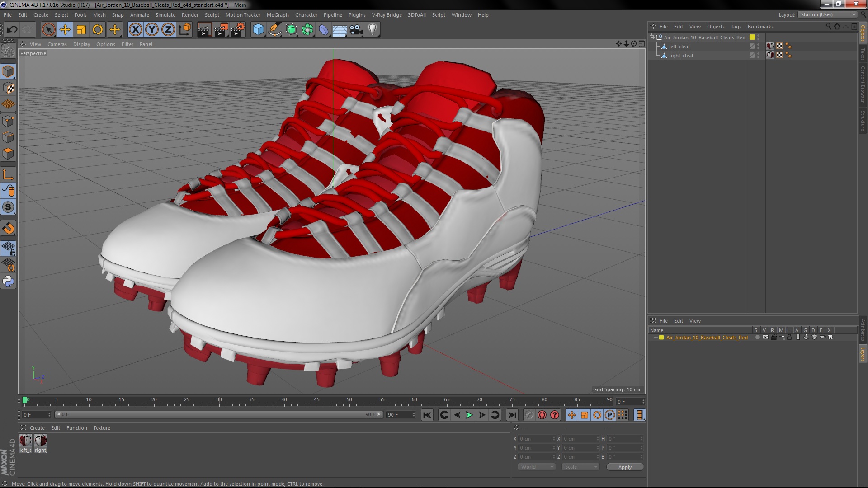
Task: Switch to Texture mode icon
Action: [8, 88]
